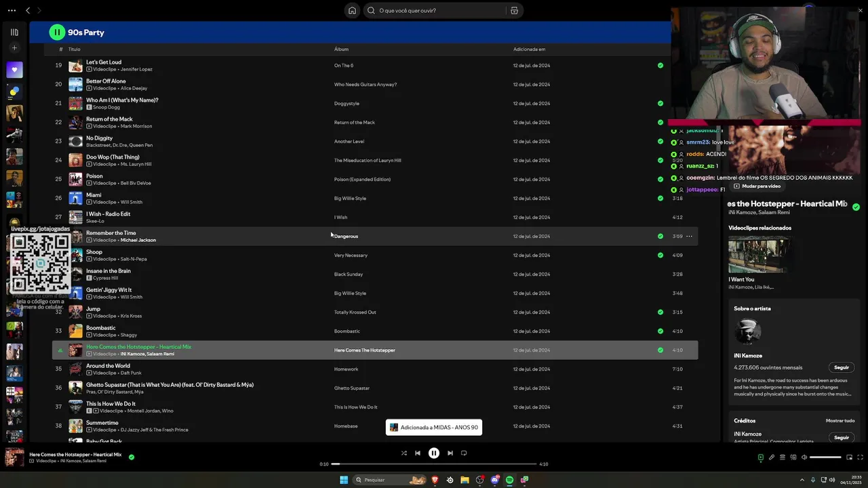This screenshot has width=868, height=488.
Task: Dismiss the 'Adicionada a MIDAS - ANOS 90' toast
Action: tap(434, 428)
